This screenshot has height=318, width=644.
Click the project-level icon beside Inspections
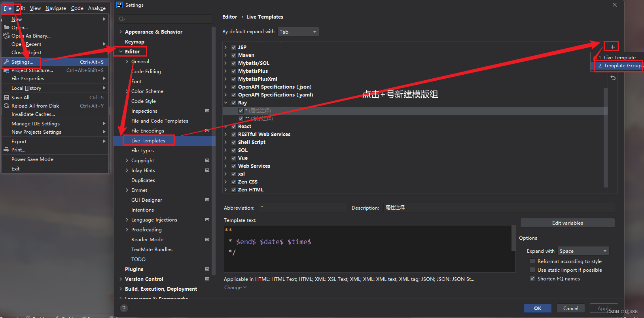coord(207,111)
